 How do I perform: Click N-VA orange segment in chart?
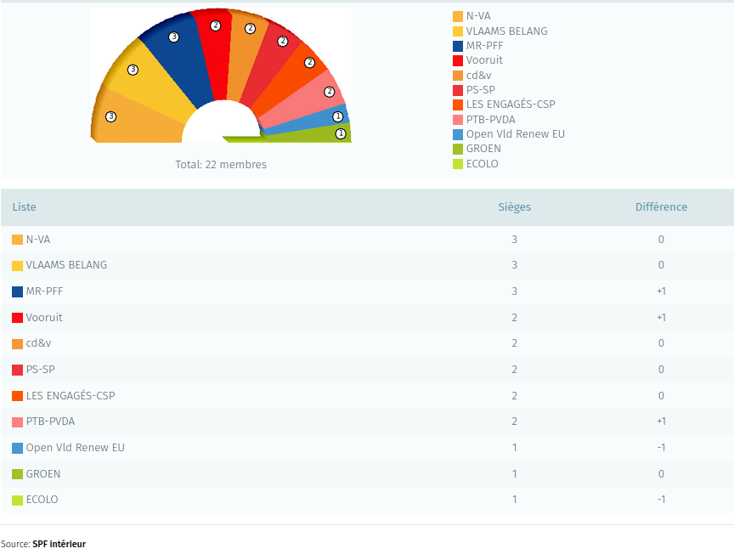pos(136,122)
